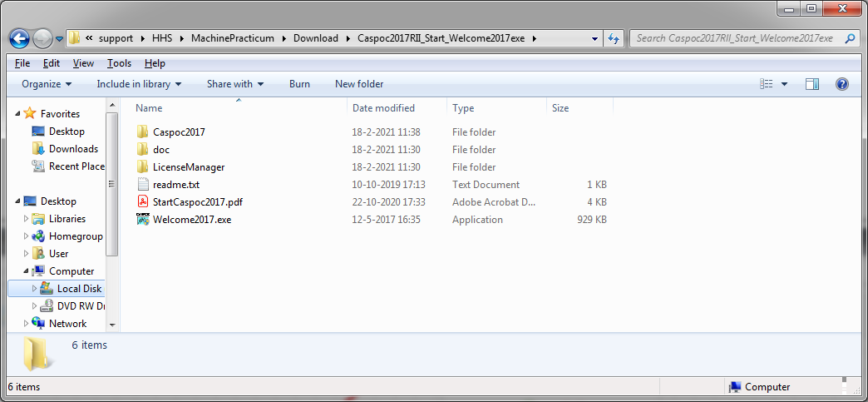Click the Forward navigation arrow
This screenshot has width=868, height=402.
coord(42,38)
